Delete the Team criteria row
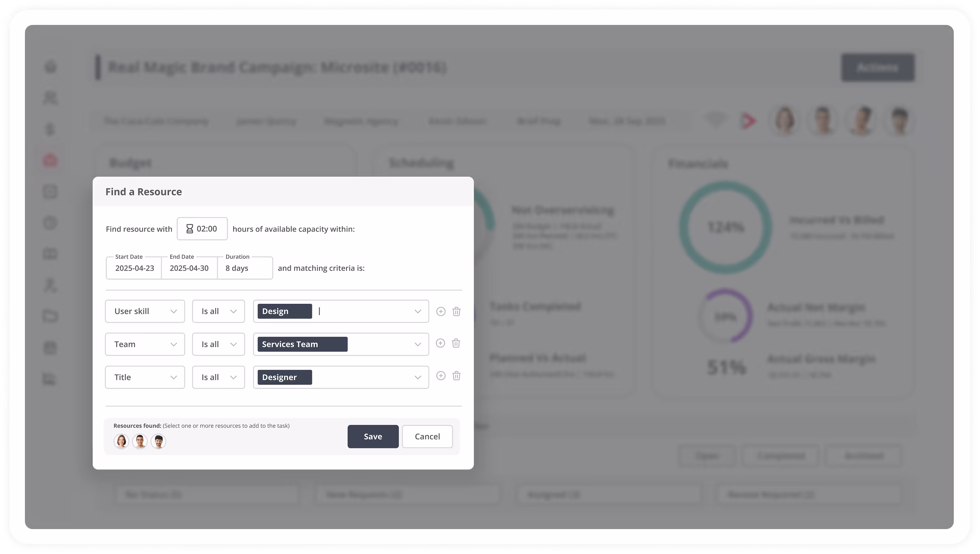This screenshot has width=980, height=554. tap(456, 343)
